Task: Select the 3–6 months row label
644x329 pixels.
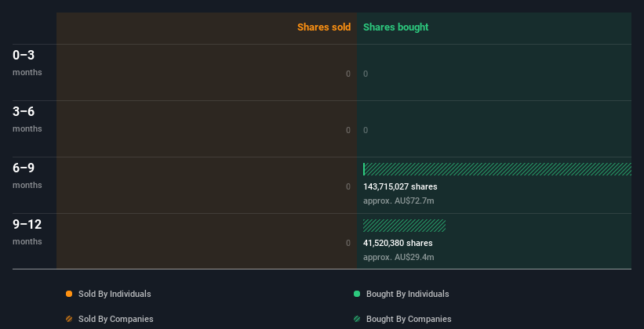Action: tap(27, 119)
